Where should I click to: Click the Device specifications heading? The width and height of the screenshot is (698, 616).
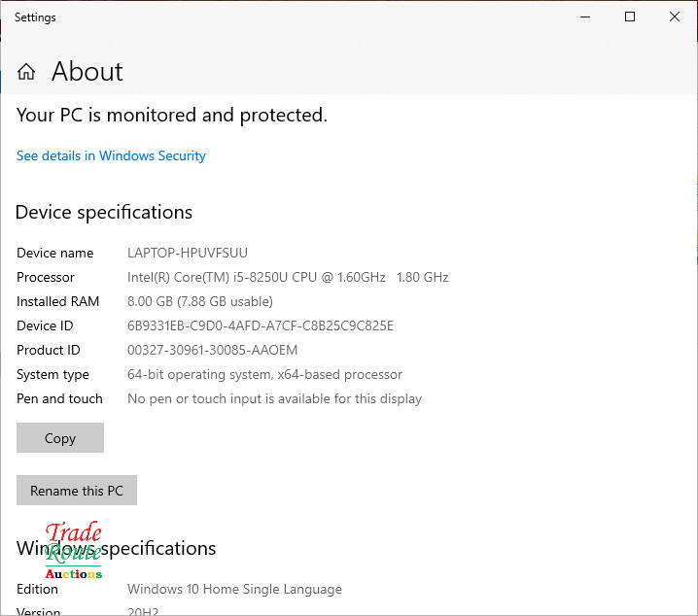point(104,212)
